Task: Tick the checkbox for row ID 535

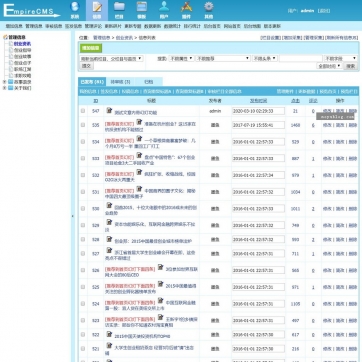Action: (x=83, y=125)
